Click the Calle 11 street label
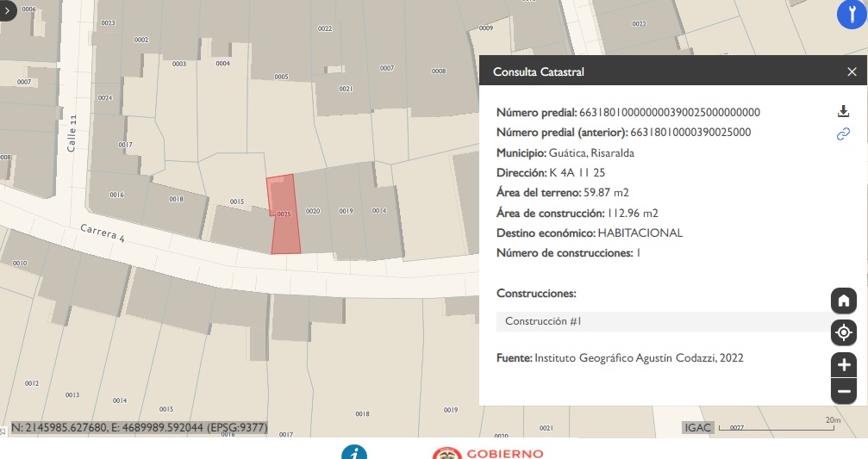Screen dimensions: 868x459 click(x=73, y=133)
